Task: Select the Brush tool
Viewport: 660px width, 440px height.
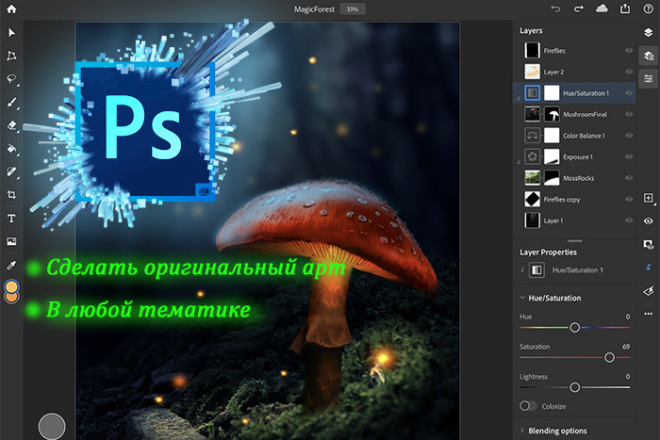Action: pos(11,102)
